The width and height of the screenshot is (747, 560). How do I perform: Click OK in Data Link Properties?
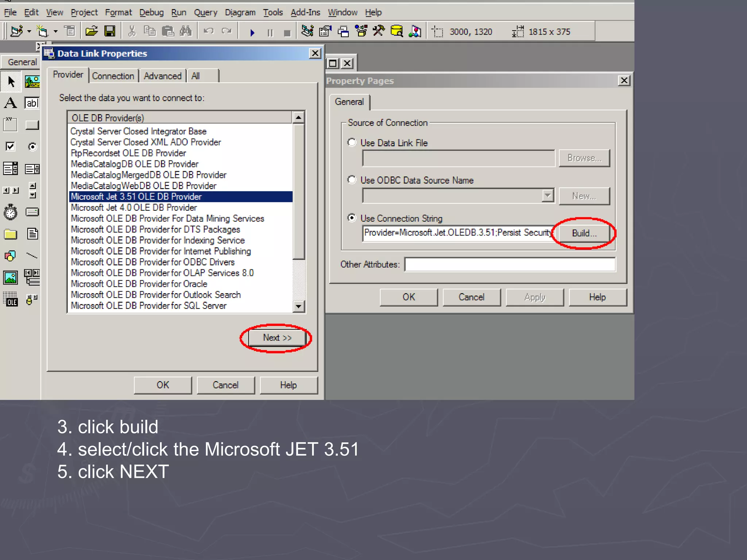click(163, 385)
